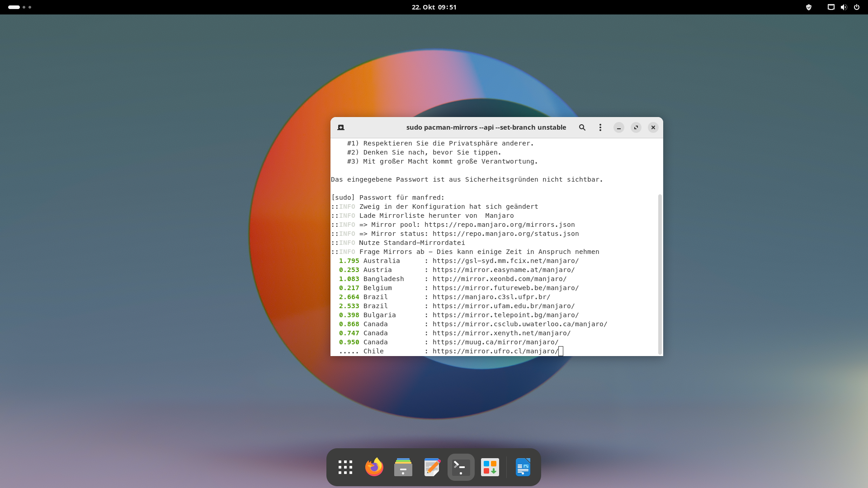The image size is (868, 488).
Task: Click the repo.manjaro.org mirrors.json link
Action: [x=500, y=225]
